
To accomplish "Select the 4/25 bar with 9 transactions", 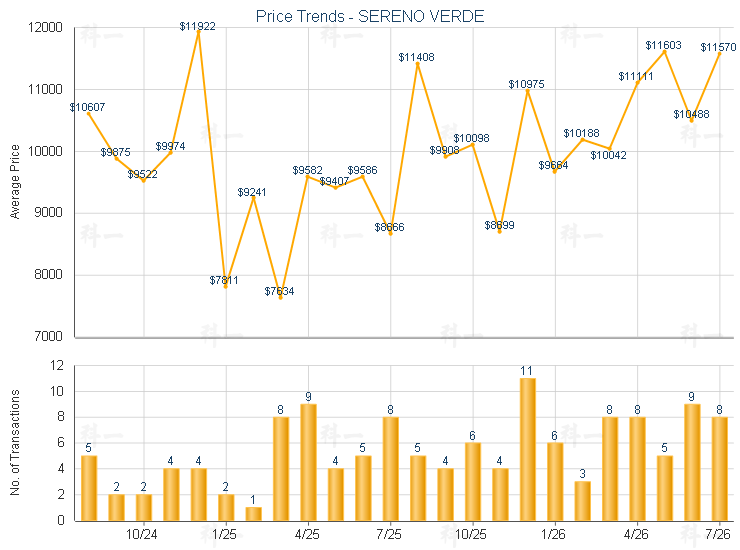I will [x=308, y=462].
